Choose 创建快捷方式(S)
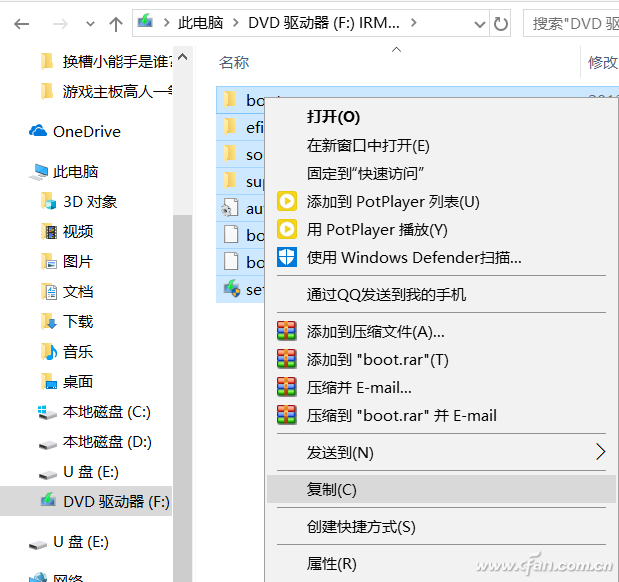The image size is (619, 582). click(x=361, y=527)
